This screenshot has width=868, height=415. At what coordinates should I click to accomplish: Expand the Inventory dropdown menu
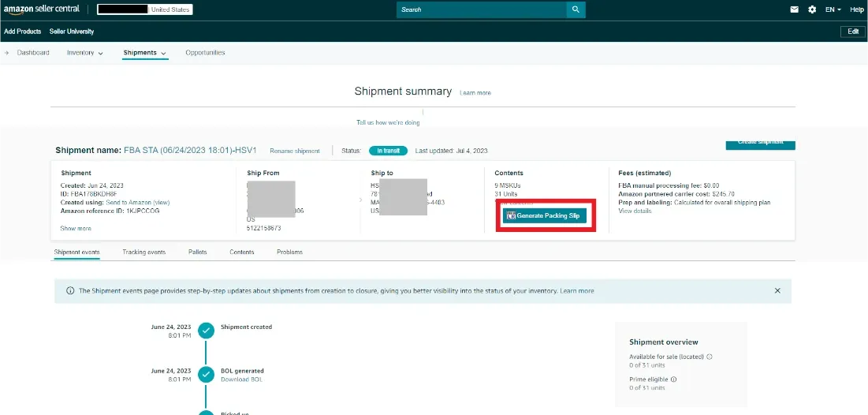(85, 53)
